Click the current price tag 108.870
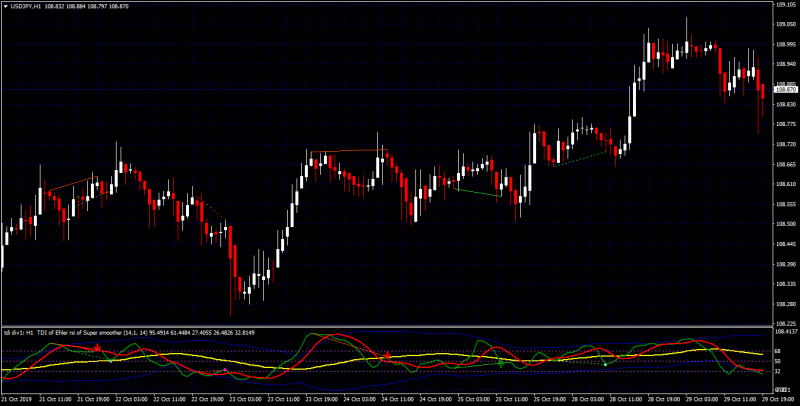 pyautogui.click(x=786, y=90)
